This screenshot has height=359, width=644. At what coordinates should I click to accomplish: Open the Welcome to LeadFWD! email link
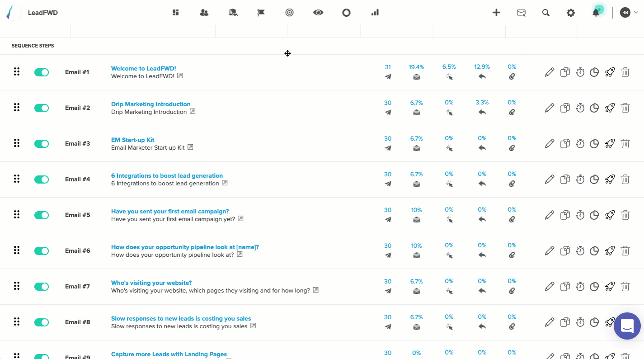coord(144,69)
